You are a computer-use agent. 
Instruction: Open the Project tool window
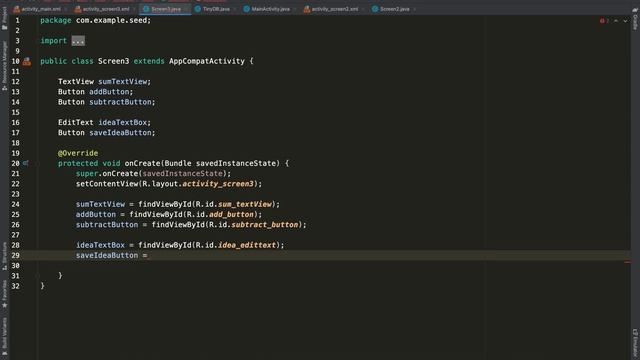(4, 18)
